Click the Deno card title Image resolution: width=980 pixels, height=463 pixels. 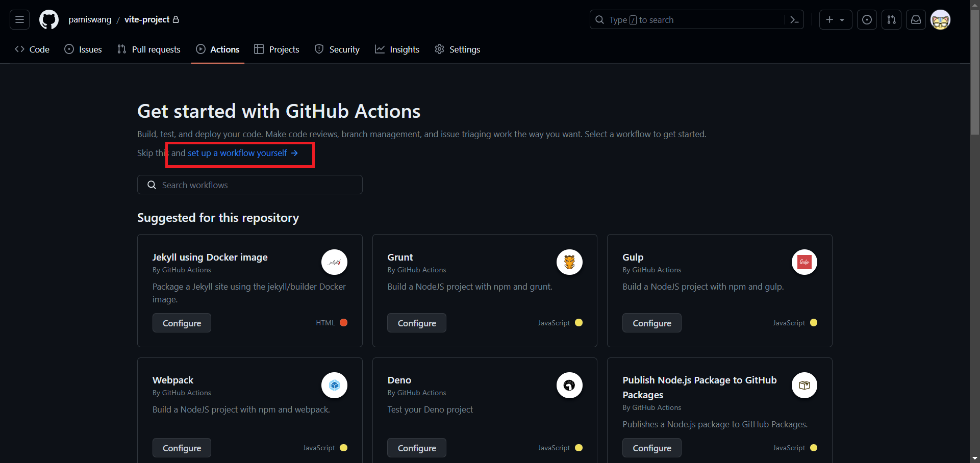click(399, 380)
